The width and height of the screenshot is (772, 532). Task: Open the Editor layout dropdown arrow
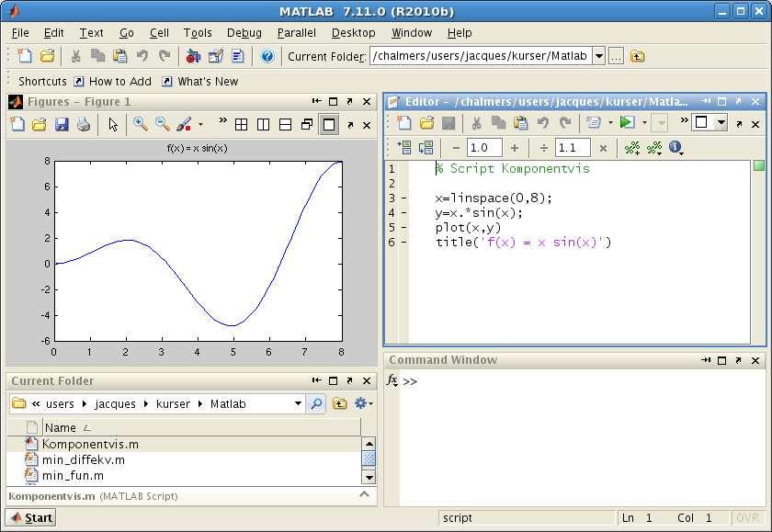(x=721, y=122)
